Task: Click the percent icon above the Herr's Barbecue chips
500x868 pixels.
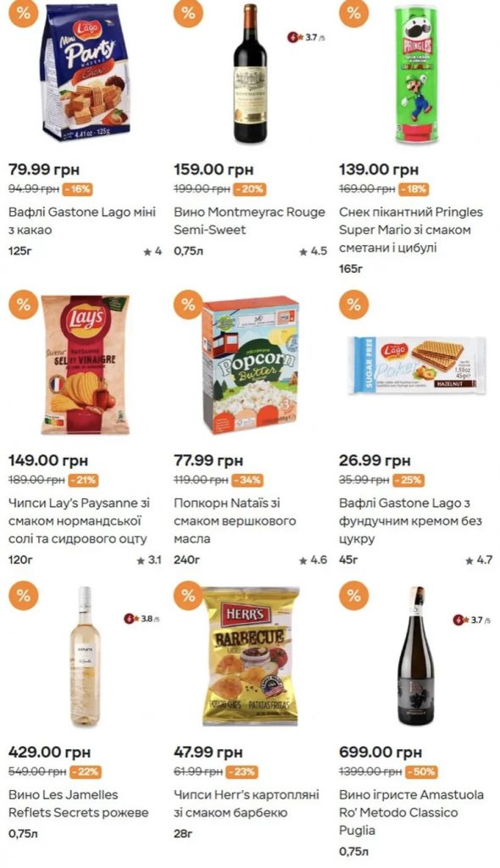Action: pyautogui.click(x=186, y=593)
